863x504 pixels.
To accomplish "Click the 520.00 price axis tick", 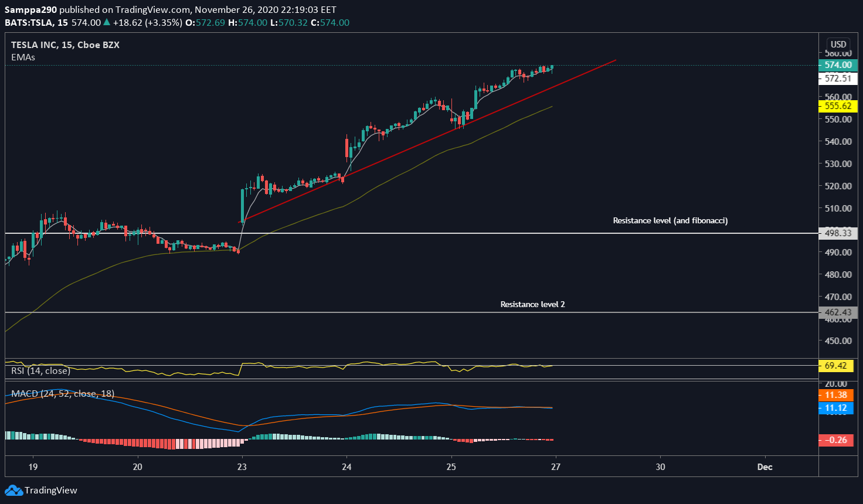I will (838, 186).
